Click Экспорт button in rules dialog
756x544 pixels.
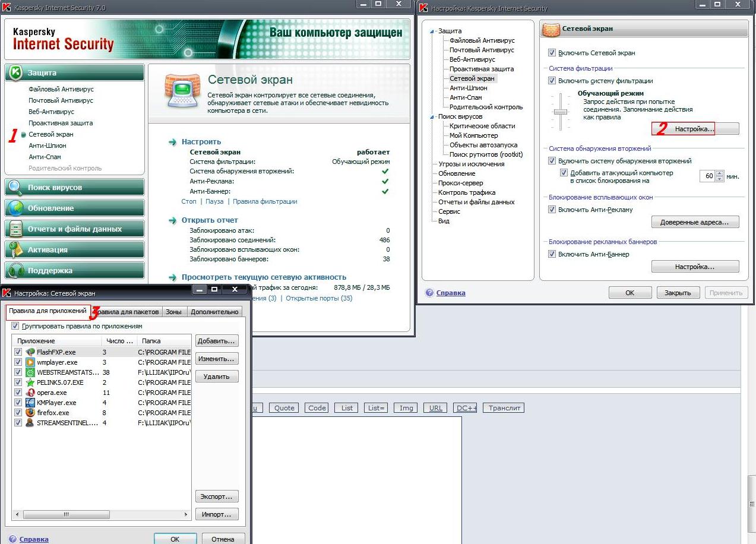click(x=217, y=496)
